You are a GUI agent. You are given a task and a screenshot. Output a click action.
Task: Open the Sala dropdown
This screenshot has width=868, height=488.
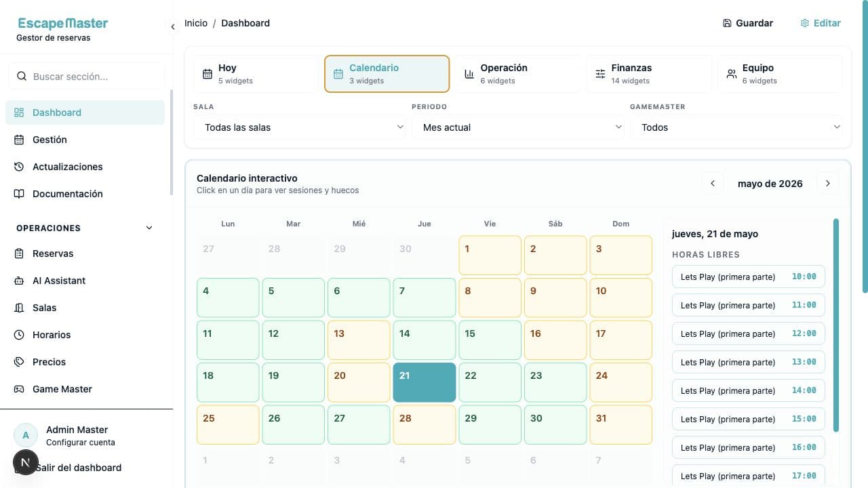pos(300,127)
